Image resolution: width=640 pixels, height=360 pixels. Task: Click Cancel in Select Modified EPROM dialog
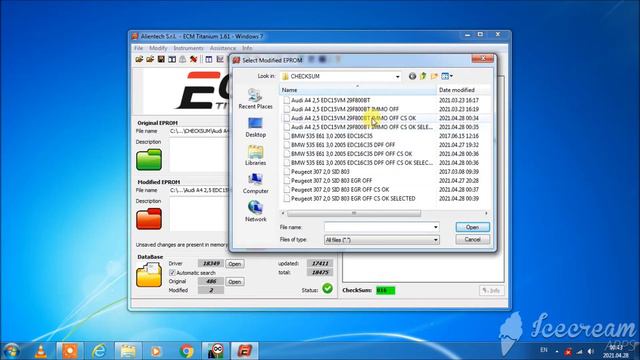coord(472,240)
